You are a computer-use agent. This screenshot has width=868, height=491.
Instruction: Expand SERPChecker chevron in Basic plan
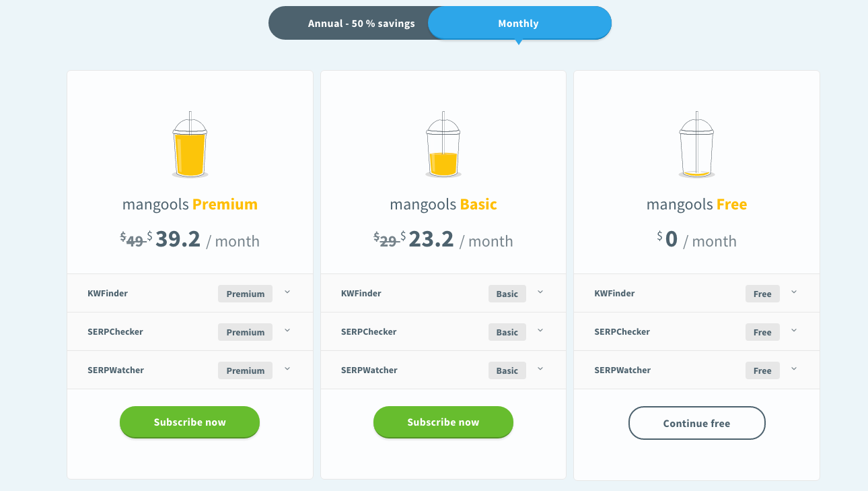click(x=540, y=331)
